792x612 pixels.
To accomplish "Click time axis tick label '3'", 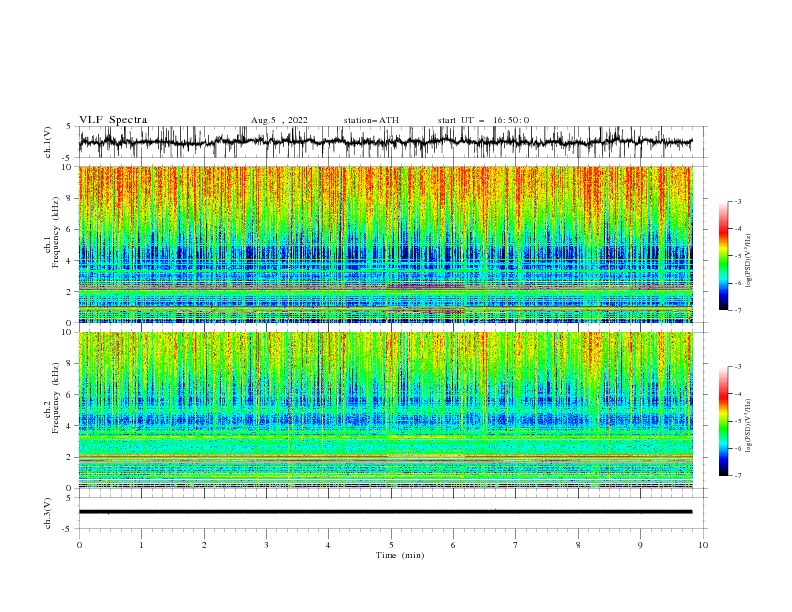I will [x=266, y=545].
